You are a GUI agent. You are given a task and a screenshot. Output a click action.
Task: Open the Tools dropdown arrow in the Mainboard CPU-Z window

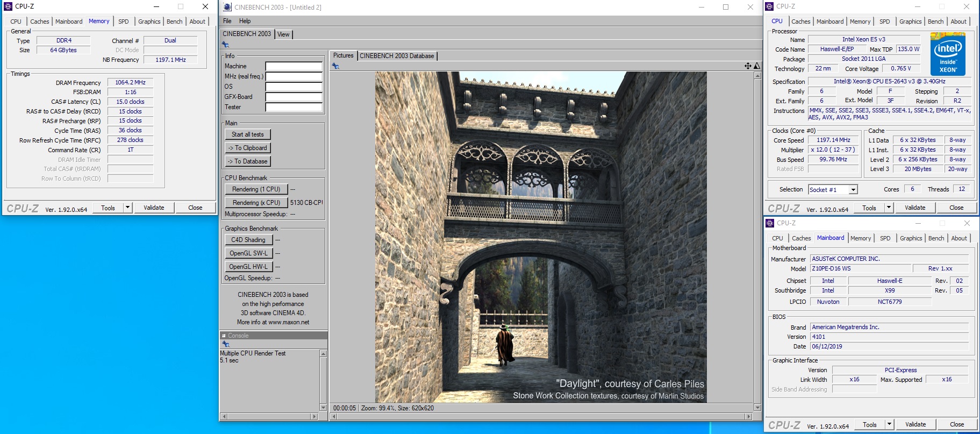[x=889, y=424]
